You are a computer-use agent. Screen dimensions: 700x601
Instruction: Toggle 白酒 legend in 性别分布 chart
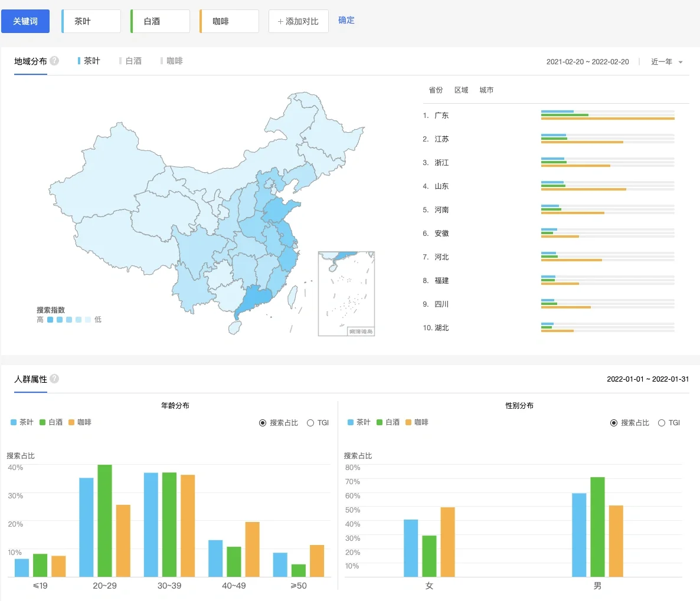point(388,422)
